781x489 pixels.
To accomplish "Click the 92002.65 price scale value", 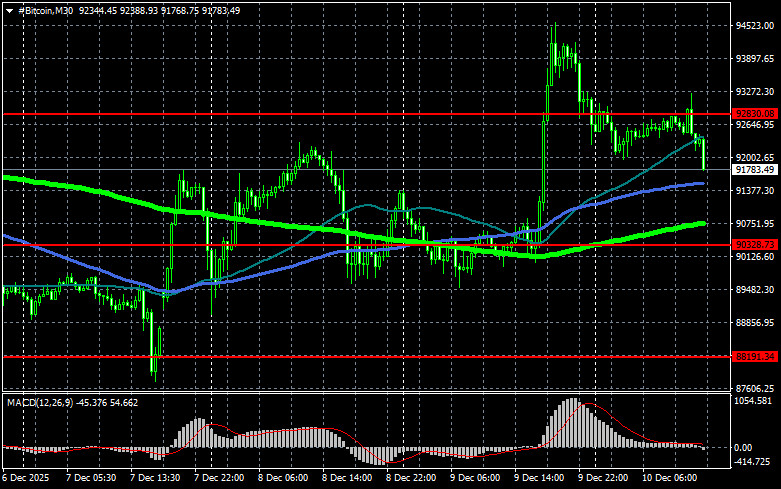I will (x=755, y=158).
